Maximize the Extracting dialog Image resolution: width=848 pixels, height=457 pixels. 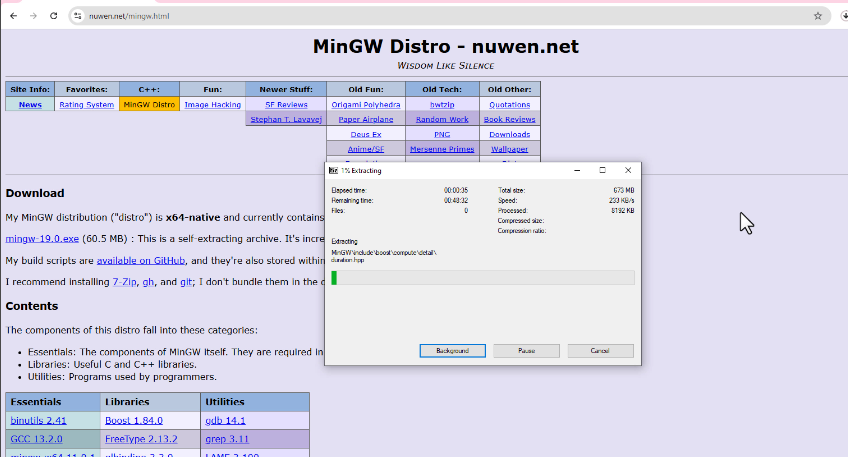tap(602, 170)
